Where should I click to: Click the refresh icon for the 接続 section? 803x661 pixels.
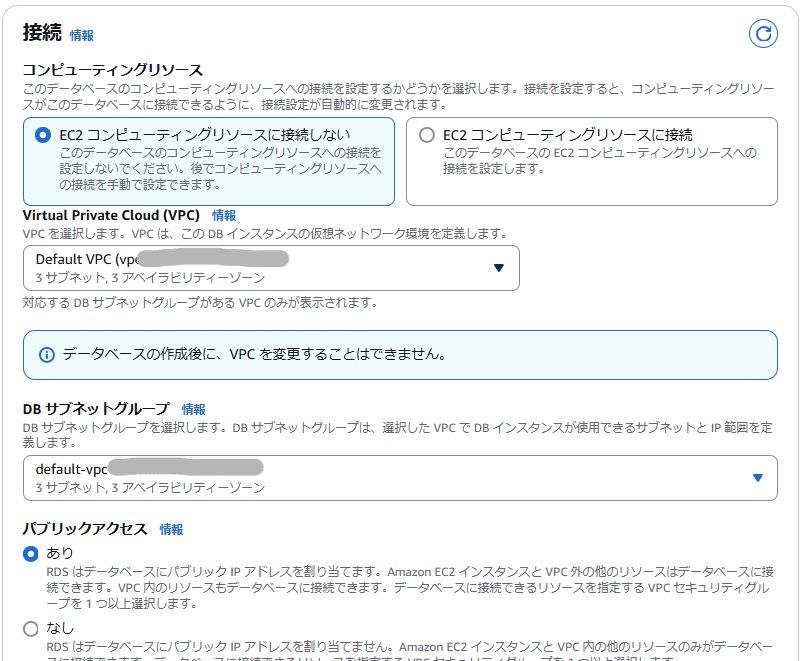point(763,33)
